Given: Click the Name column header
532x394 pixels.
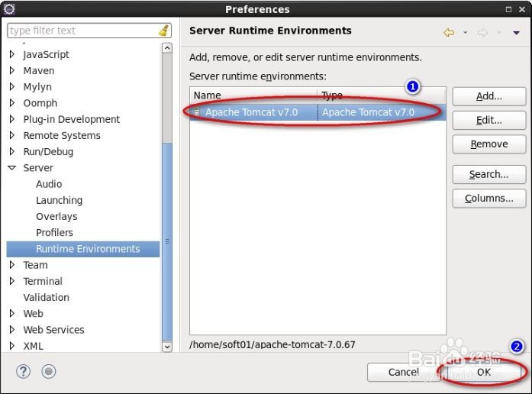Looking at the screenshot, I should pyautogui.click(x=253, y=95).
